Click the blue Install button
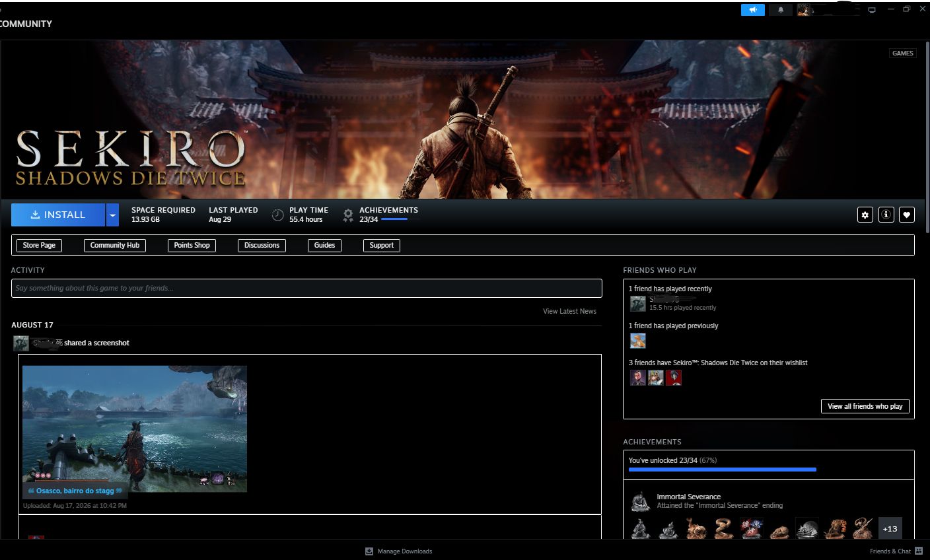930x560 pixels. click(58, 215)
